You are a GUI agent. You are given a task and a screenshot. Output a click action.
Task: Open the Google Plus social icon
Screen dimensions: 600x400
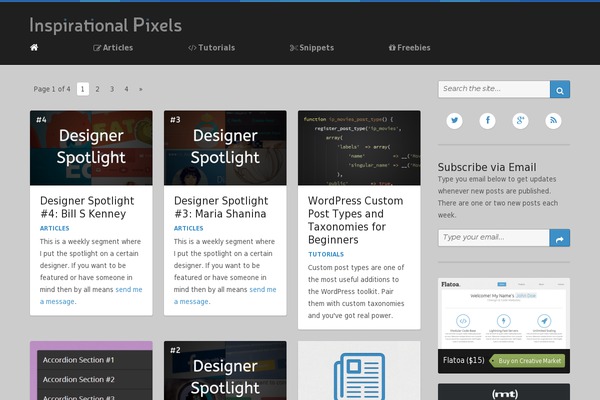coord(520,121)
